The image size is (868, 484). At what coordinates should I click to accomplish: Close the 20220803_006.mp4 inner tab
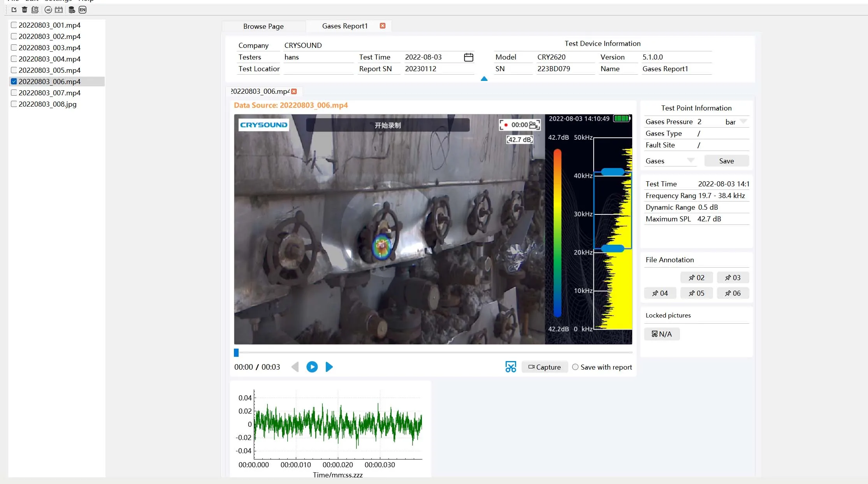(x=294, y=91)
